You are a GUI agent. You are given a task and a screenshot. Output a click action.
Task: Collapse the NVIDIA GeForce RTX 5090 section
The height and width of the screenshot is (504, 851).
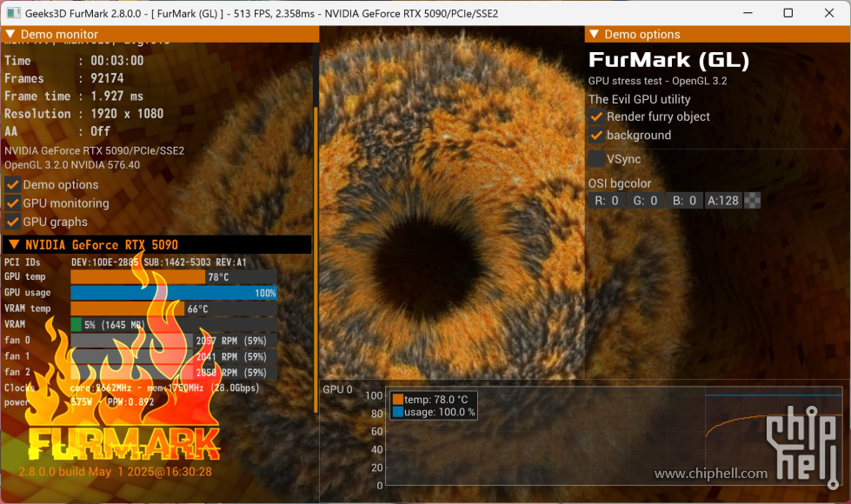pyautogui.click(x=14, y=245)
